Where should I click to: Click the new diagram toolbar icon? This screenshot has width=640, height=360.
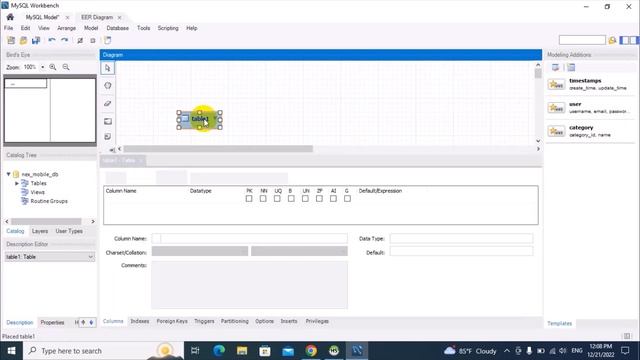(x=107, y=40)
